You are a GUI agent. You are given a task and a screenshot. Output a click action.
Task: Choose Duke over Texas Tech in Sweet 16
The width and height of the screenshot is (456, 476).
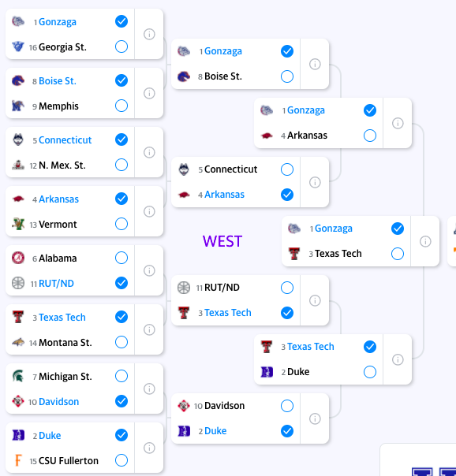coord(370,372)
